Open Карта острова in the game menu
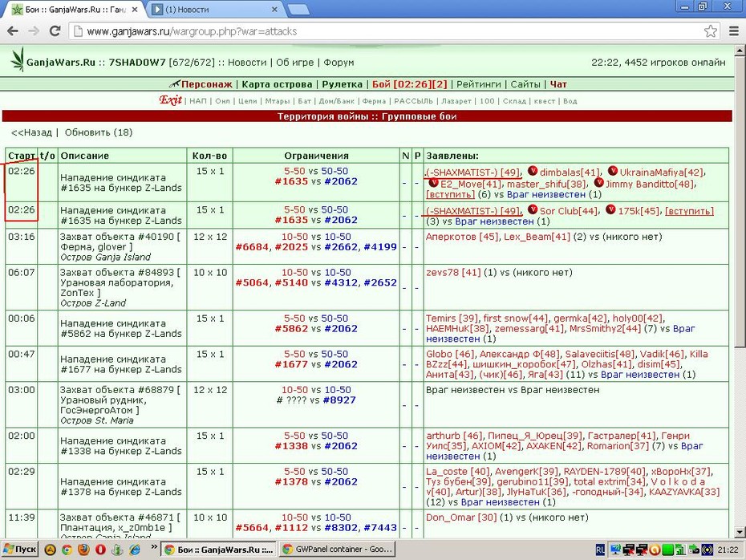The image size is (746, 560). pyautogui.click(x=277, y=84)
